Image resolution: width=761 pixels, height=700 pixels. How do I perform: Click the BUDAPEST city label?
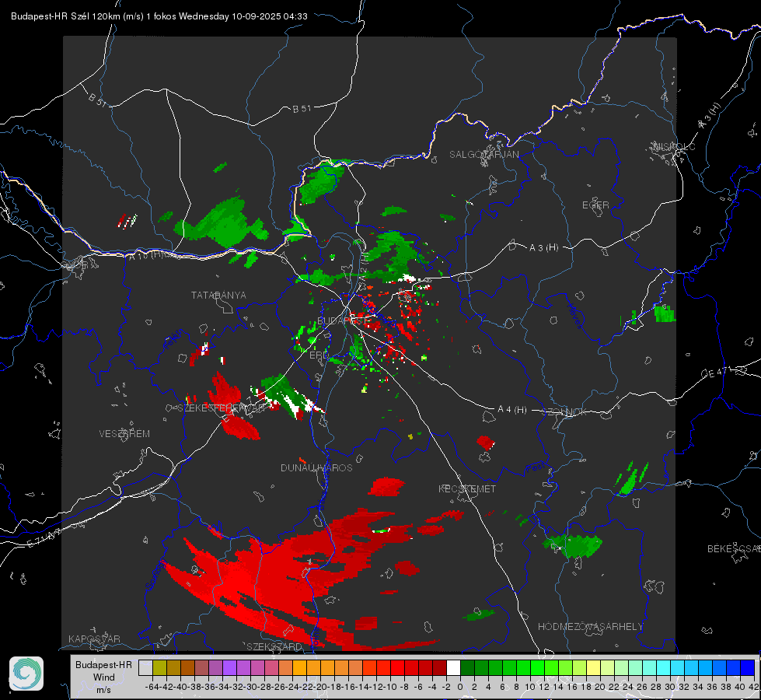click(x=343, y=320)
